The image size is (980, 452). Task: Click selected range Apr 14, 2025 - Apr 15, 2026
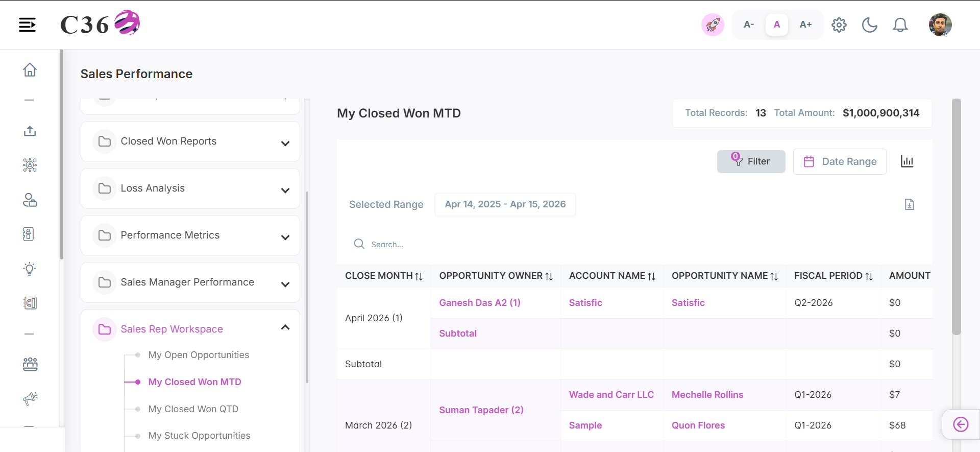tap(505, 204)
